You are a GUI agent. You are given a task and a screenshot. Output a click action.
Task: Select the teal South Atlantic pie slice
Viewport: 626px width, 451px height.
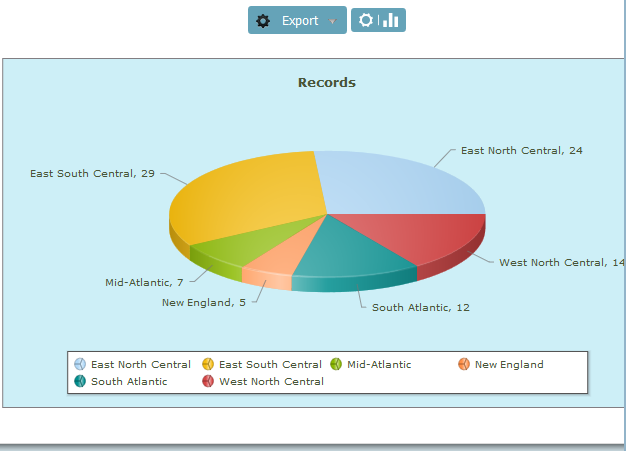[x=351, y=255]
